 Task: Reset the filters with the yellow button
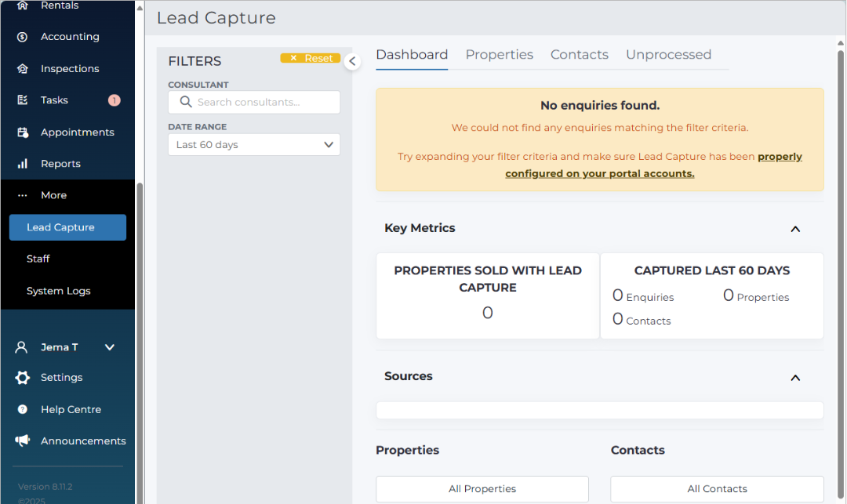pos(310,58)
